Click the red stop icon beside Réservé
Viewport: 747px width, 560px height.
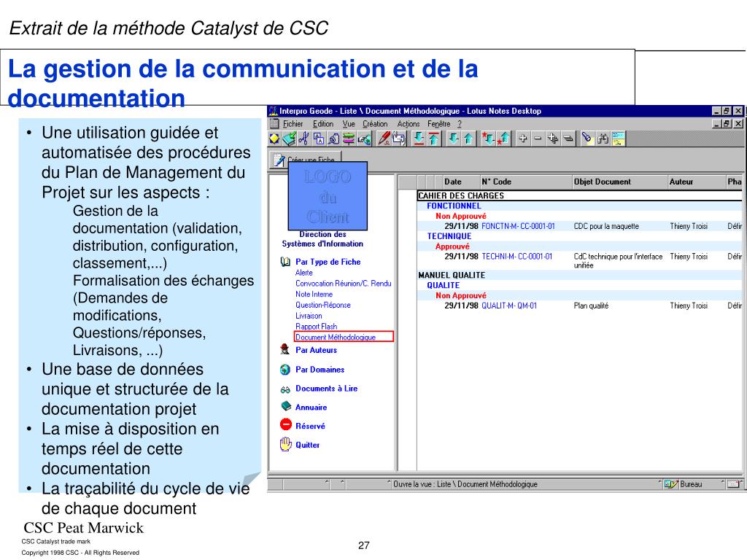point(286,424)
